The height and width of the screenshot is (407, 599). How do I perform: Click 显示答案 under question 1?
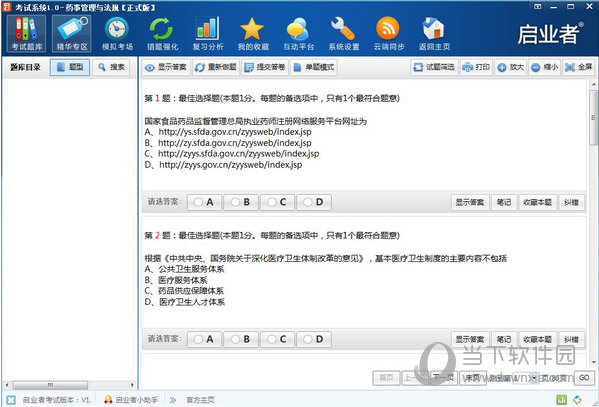(x=470, y=202)
